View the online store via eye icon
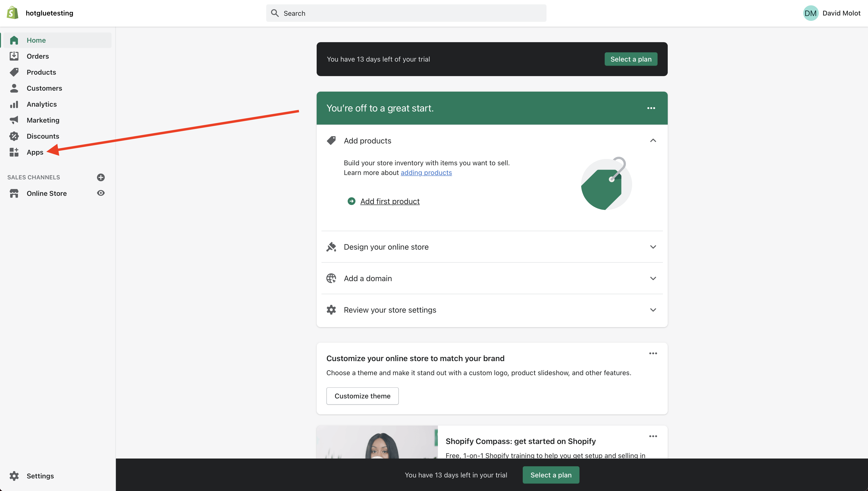The image size is (868, 491). click(101, 193)
